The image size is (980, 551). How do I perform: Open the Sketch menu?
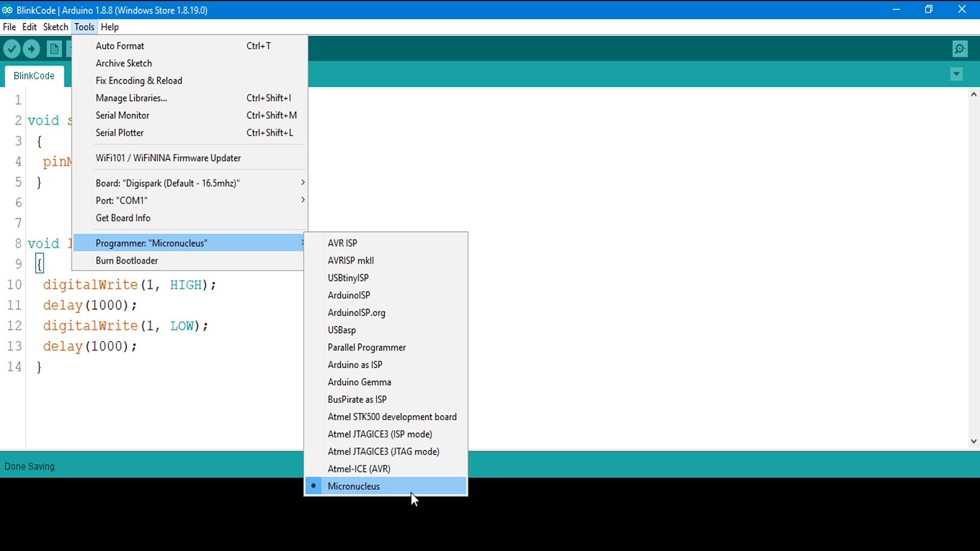tap(55, 27)
